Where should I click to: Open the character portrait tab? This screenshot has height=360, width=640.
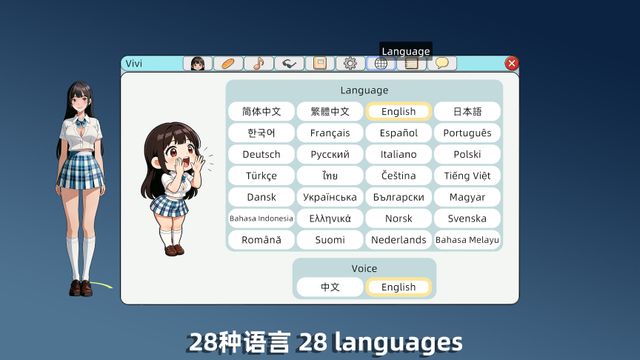click(198, 63)
